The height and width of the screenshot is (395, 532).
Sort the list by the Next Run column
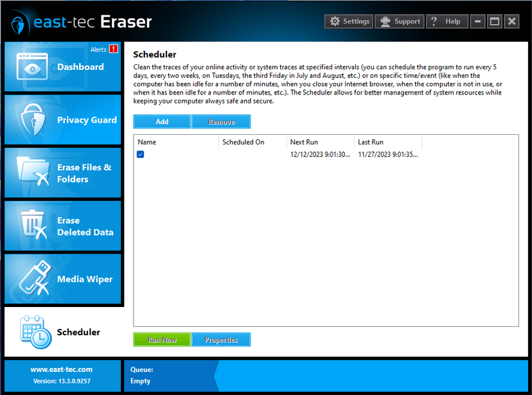[x=321, y=142]
